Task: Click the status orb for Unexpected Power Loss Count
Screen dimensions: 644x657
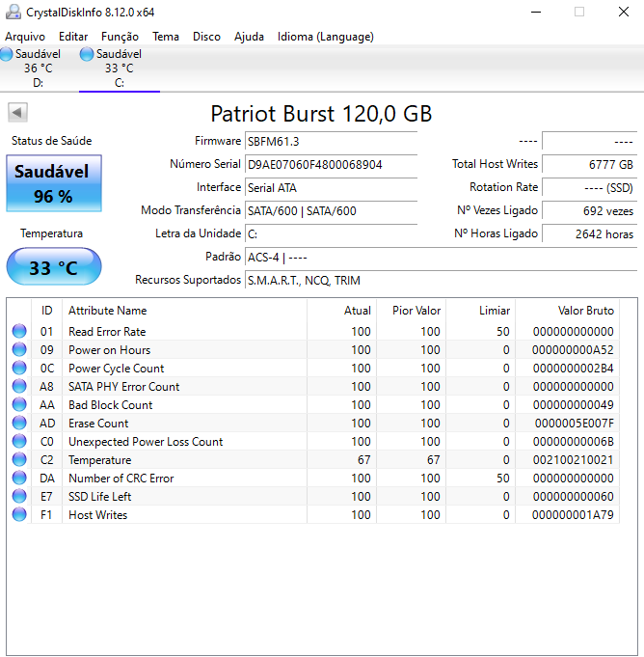Action: (19, 441)
